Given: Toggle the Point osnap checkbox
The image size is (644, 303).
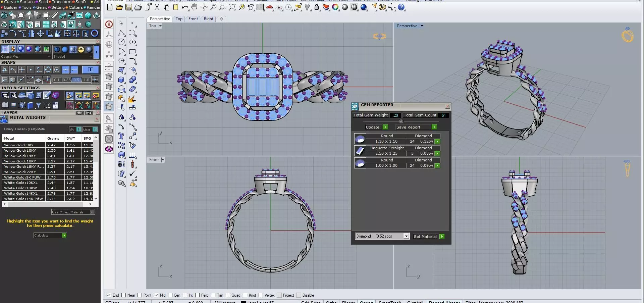Looking at the screenshot, I should (x=140, y=295).
